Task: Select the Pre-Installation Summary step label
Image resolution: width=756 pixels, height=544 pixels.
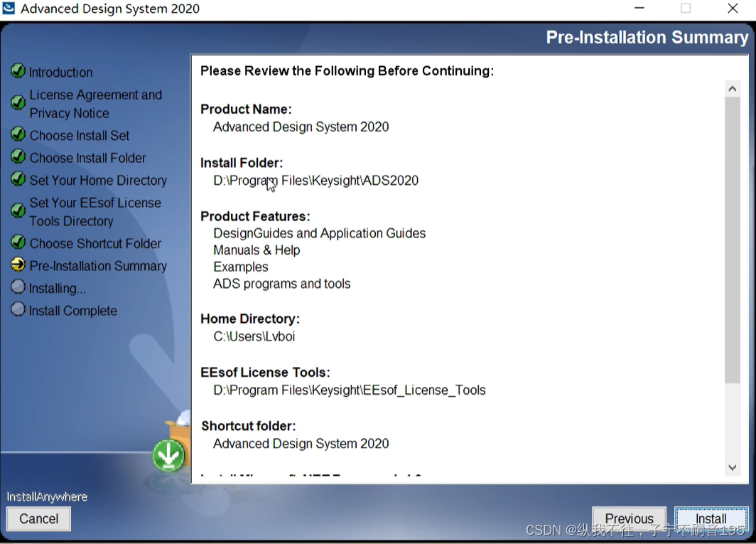Action: pyautogui.click(x=98, y=266)
